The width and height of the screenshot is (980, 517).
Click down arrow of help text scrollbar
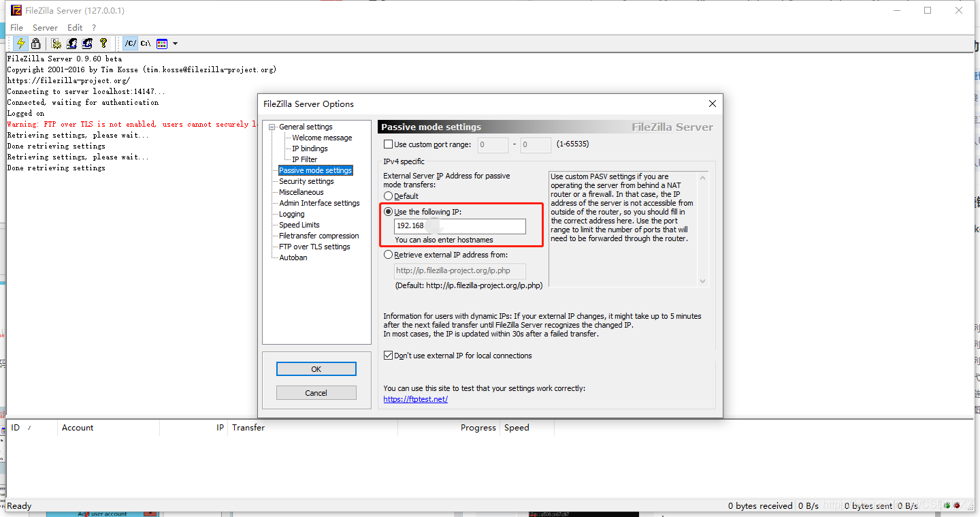pos(702,281)
